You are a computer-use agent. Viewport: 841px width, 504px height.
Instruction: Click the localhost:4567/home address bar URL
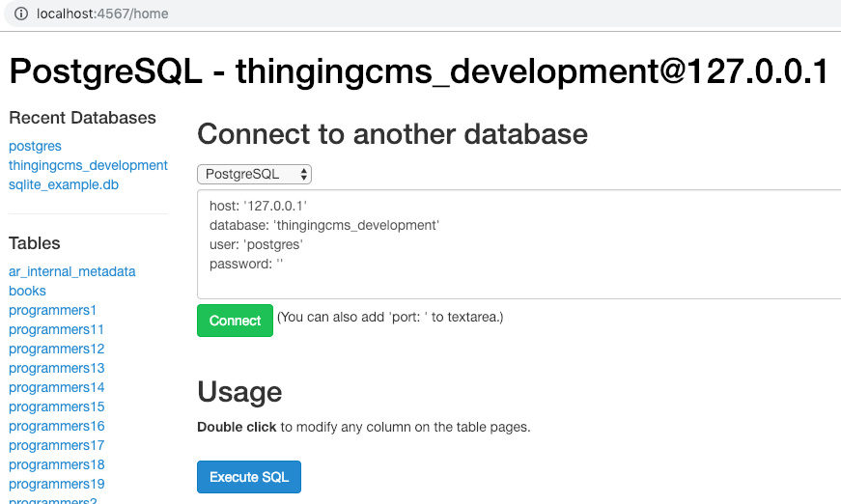click(x=102, y=14)
